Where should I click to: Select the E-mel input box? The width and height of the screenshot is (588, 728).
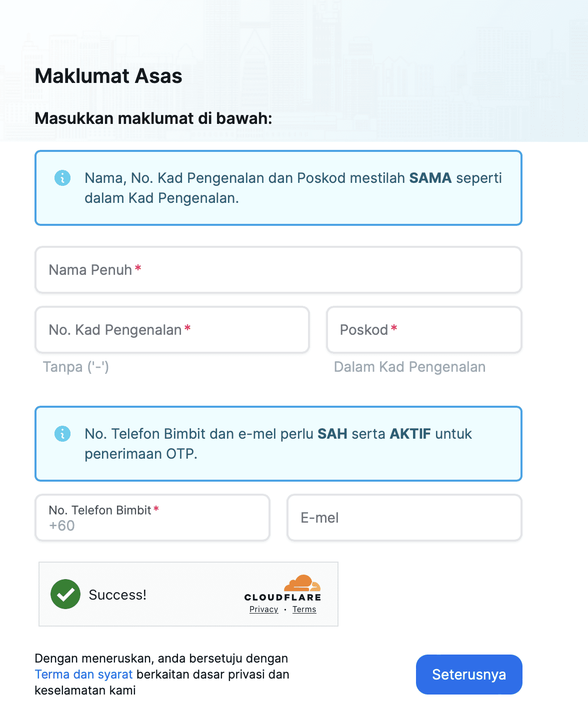[x=404, y=518]
